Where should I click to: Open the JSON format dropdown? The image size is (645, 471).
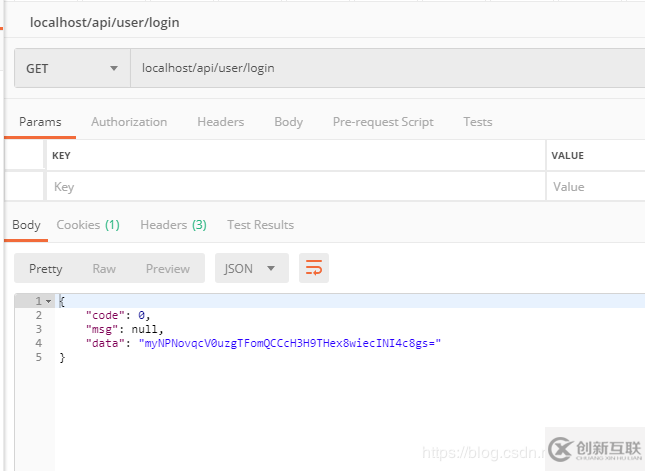point(251,268)
